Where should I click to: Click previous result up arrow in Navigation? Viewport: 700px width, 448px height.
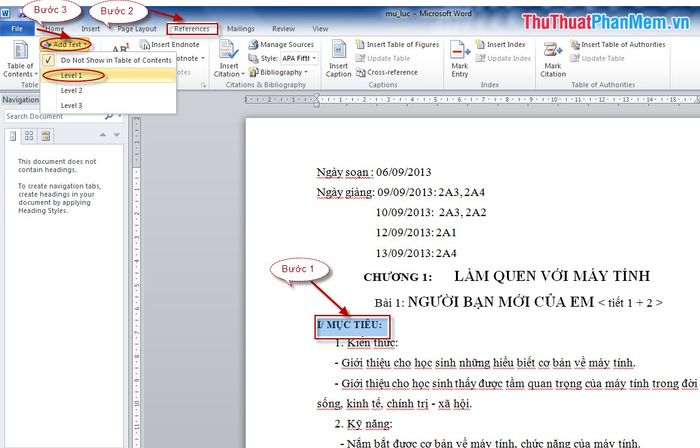pos(103,135)
